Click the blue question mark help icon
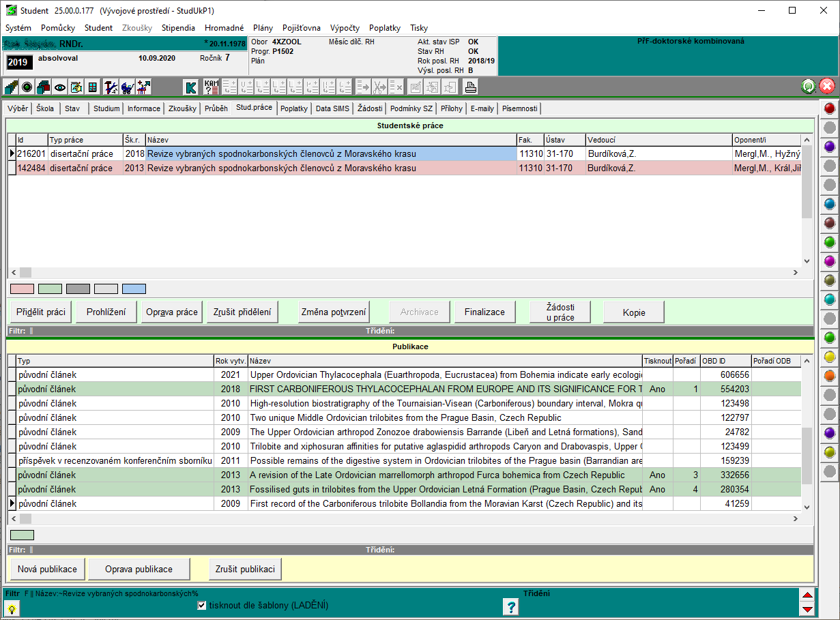 click(510, 606)
